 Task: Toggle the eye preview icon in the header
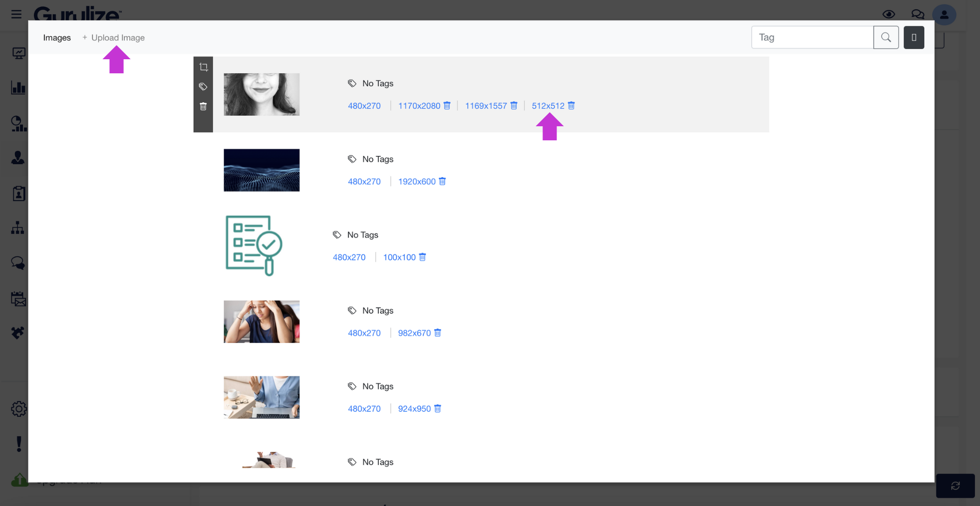coord(889,14)
